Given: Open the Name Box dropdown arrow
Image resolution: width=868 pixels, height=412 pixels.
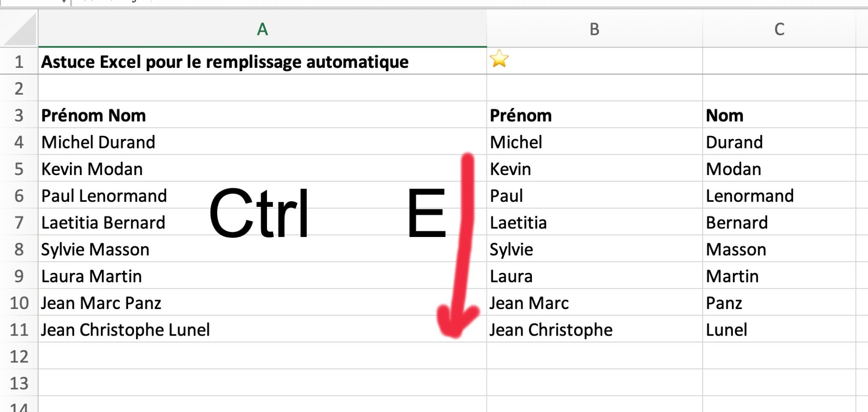Looking at the screenshot, I should pos(64,2).
